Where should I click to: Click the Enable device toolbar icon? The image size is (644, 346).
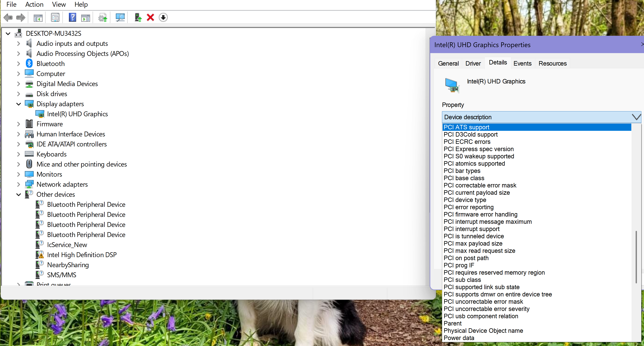pyautogui.click(x=138, y=18)
